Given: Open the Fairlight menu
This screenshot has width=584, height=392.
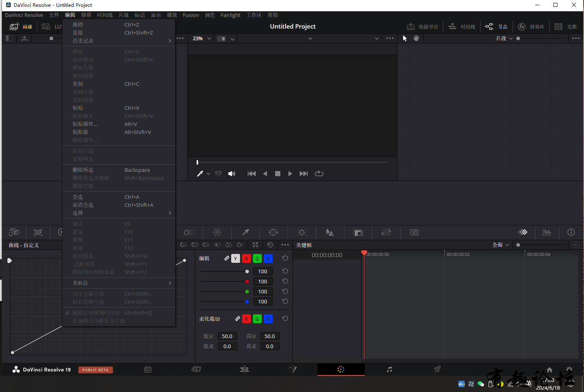Looking at the screenshot, I should (x=230, y=15).
